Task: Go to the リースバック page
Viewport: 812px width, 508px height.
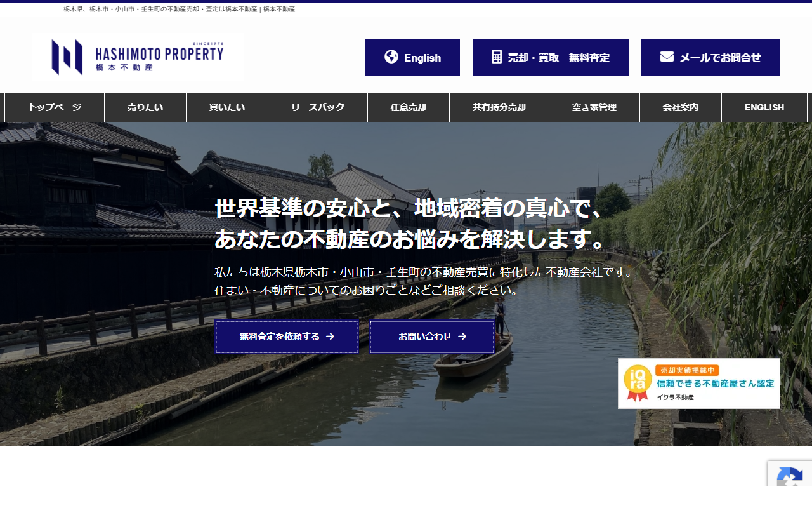Action: (x=318, y=107)
